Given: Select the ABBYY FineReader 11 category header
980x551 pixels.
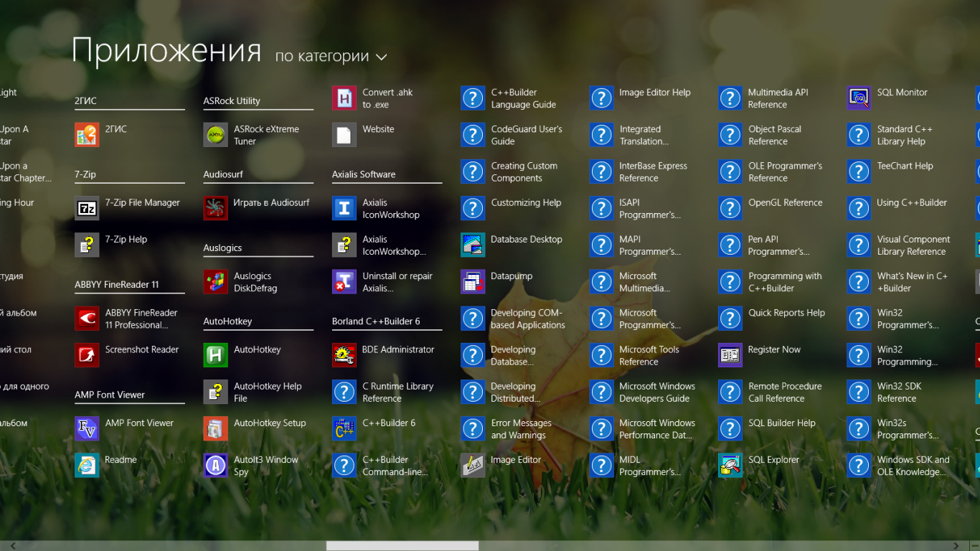Looking at the screenshot, I should pyautogui.click(x=117, y=285).
